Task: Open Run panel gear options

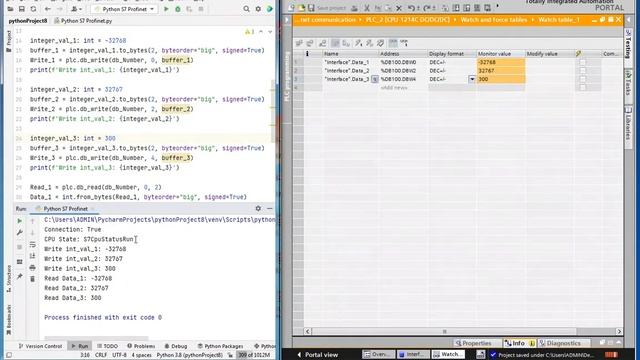Action: pyautogui.click(x=258, y=209)
